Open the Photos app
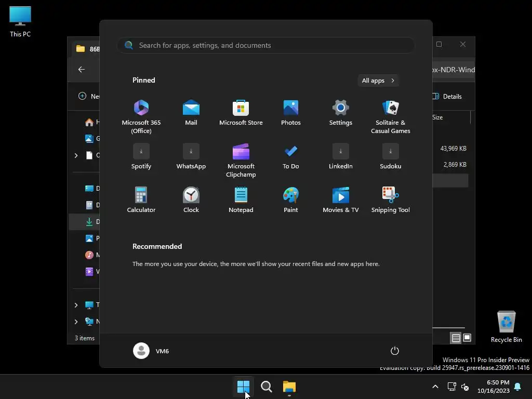Viewport: 532px width, 399px height. [x=291, y=113]
